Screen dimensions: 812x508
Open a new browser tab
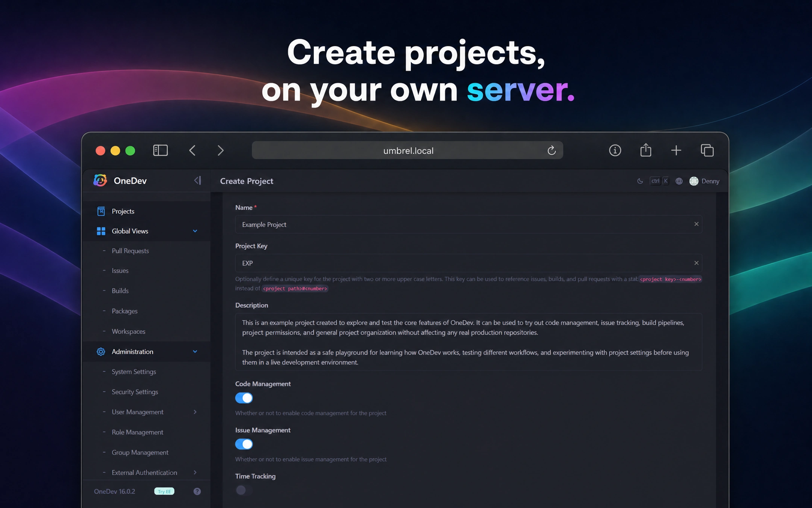tap(676, 151)
